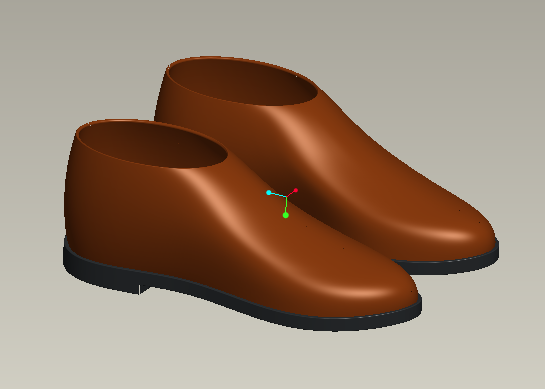Select the green axis handle of the triad

click(x=286, y=216)
